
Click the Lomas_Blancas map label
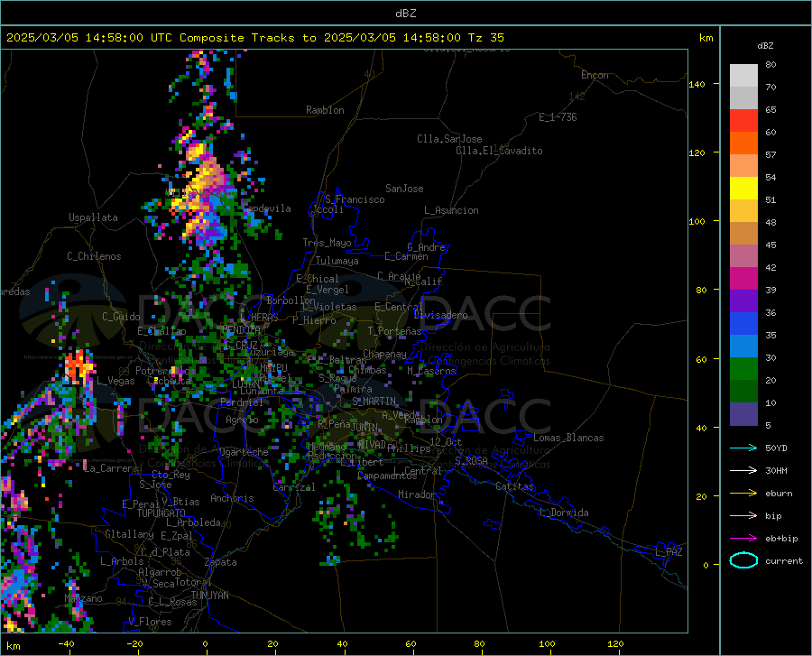[568, 438]
